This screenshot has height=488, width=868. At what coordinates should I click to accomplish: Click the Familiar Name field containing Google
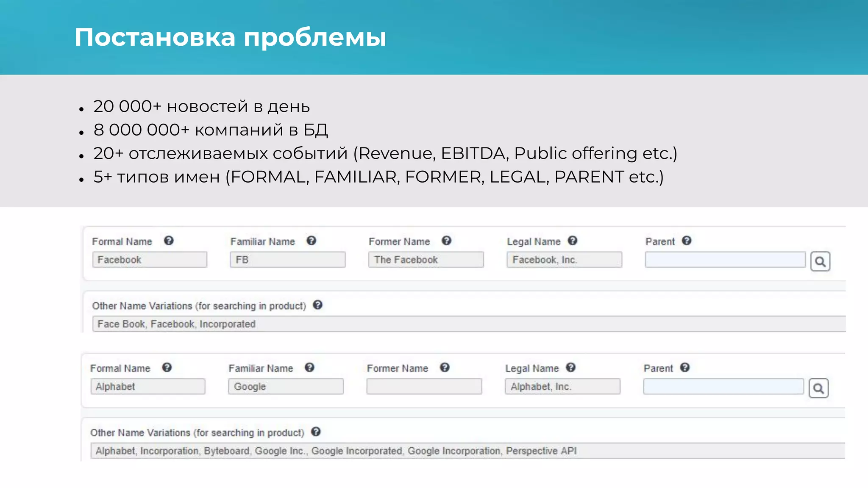pyautogui.click(x=286, y=386)
